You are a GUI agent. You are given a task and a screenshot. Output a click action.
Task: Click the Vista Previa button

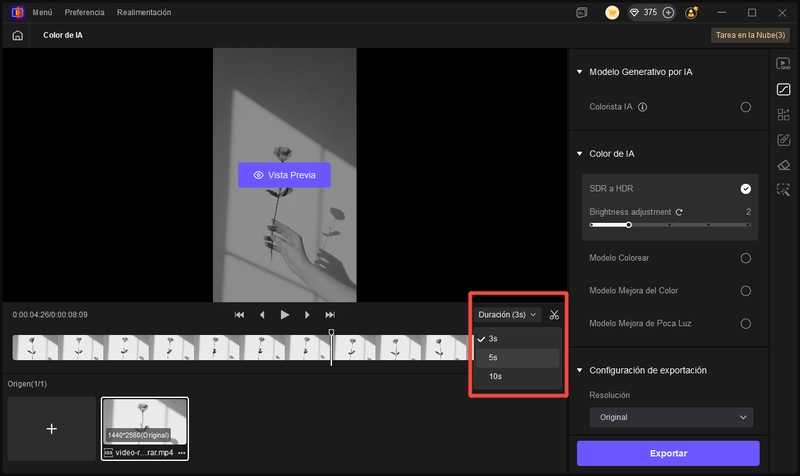[284, 175]
